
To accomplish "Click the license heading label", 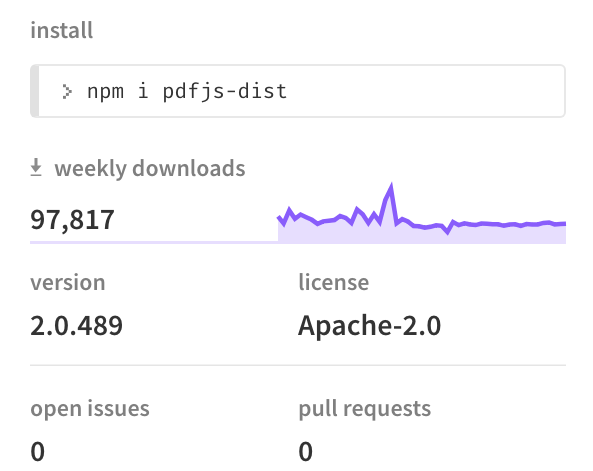I will [x=334, y=282].
